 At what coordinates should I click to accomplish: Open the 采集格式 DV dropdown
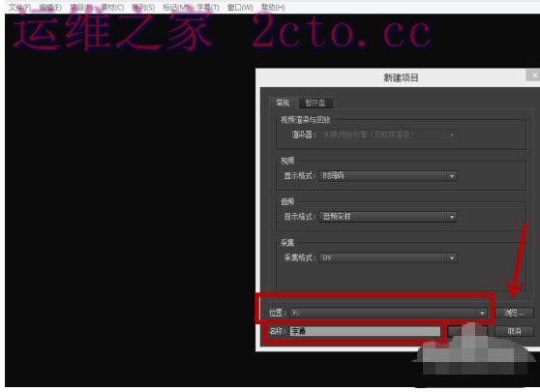[x=388, y=257]
